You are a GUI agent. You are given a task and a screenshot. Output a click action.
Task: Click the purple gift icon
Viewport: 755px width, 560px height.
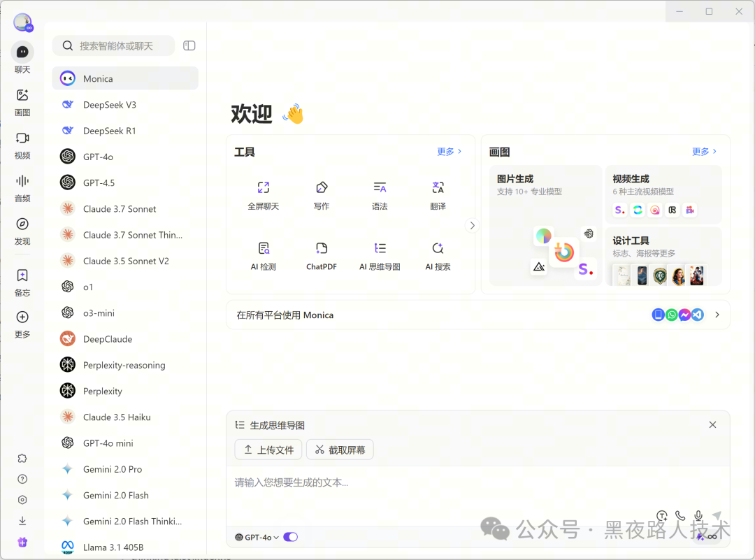click(22, 543)
